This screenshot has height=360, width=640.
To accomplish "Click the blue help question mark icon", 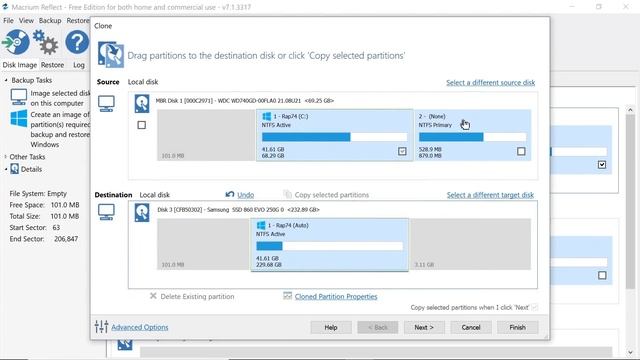I will click(77, 42).
